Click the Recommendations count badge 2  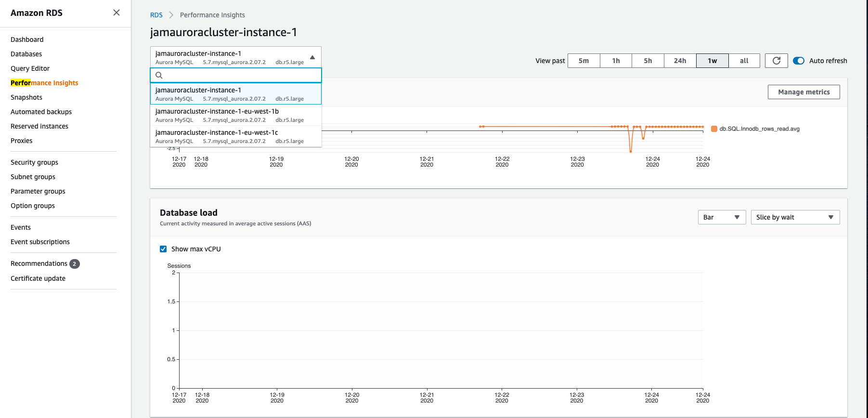[x=75, y=264]
